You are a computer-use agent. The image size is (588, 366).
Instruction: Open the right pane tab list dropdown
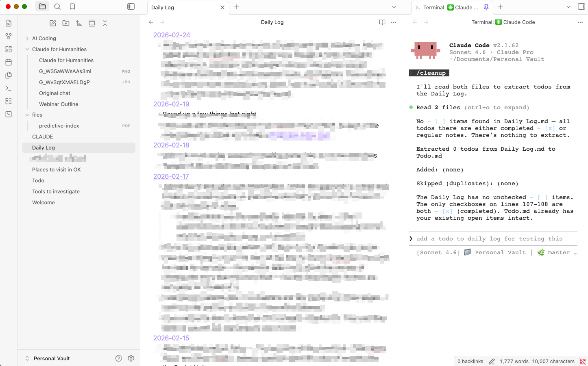click(568, 7)
